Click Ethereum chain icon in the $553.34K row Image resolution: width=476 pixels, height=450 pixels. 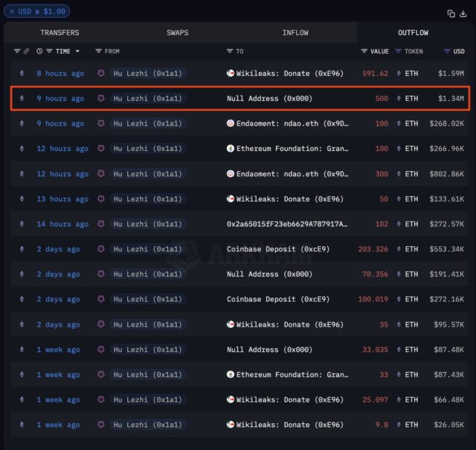coord(22,249)
